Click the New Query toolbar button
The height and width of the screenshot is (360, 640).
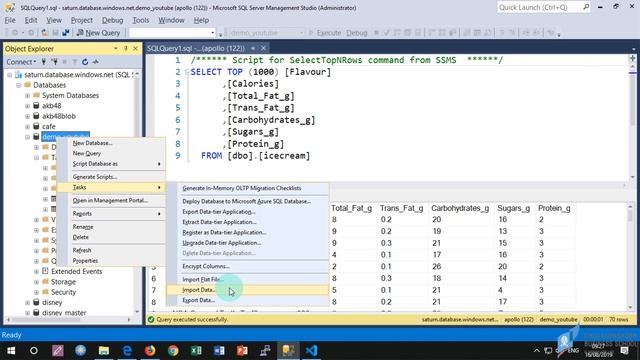click(98, 33)
